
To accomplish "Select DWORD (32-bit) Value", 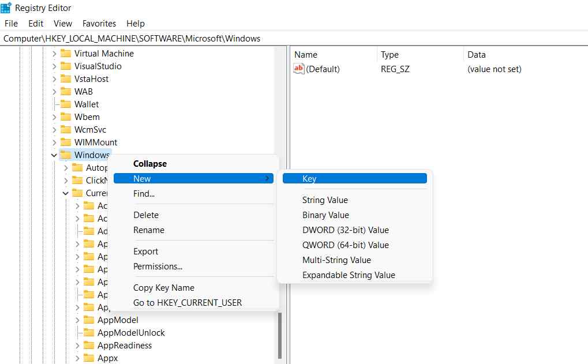I will [x=355, y=230].
